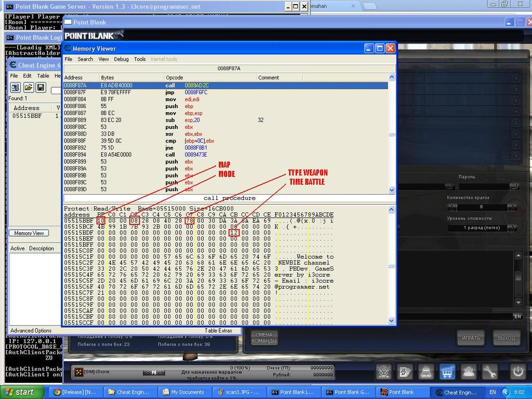Image resolution: width=532 pixels, height=399 pixels.
Task: Open the clan emblem panel
Action: 383,371
